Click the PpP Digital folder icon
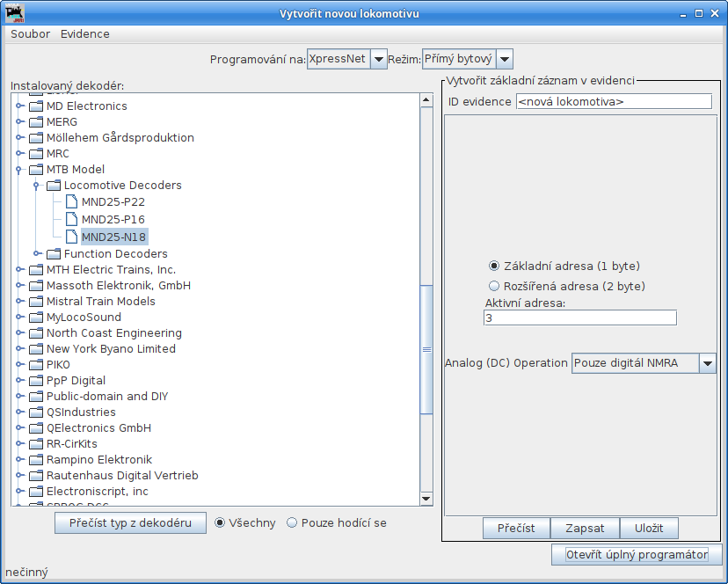The height and width of the screenshot is (584, 728). pyautogui.click(x=36, y=381)
